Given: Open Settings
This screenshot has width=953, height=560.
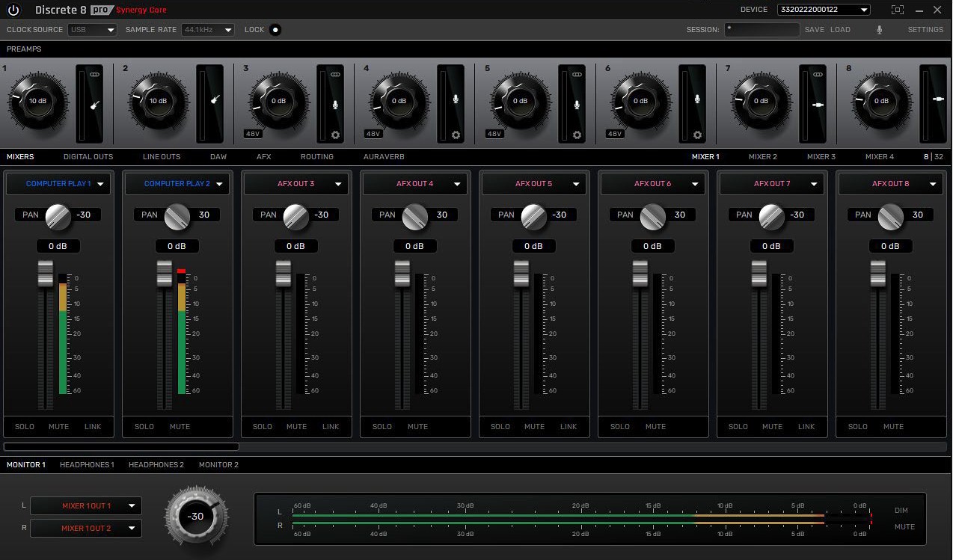Looking at the screenshot, I should [x=925, y=30].
